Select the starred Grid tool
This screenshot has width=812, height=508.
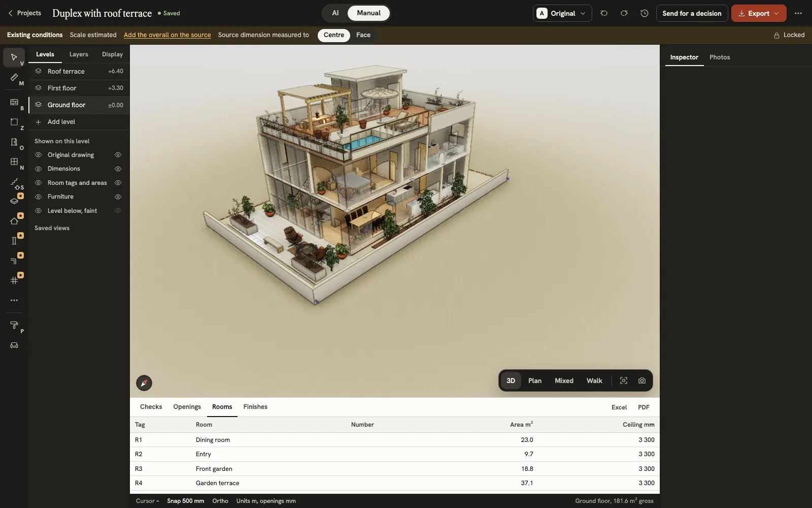point(14,280)
